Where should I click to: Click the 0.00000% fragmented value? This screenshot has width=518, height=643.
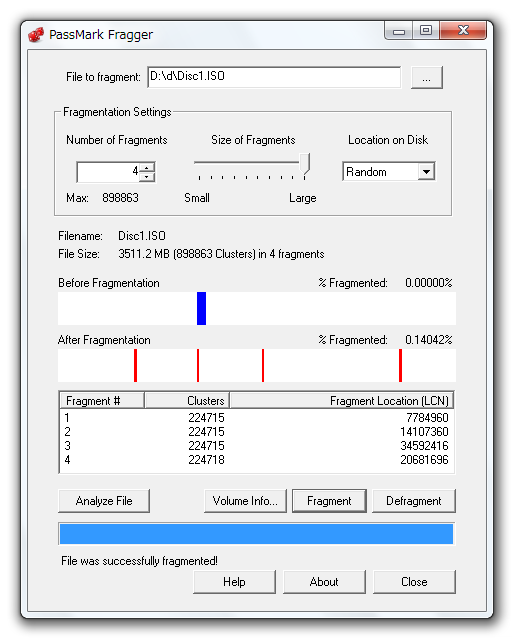pos(429,283)
